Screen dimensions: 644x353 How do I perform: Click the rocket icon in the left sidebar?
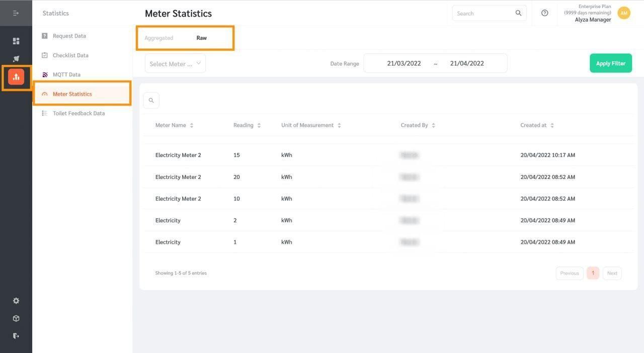16,58
